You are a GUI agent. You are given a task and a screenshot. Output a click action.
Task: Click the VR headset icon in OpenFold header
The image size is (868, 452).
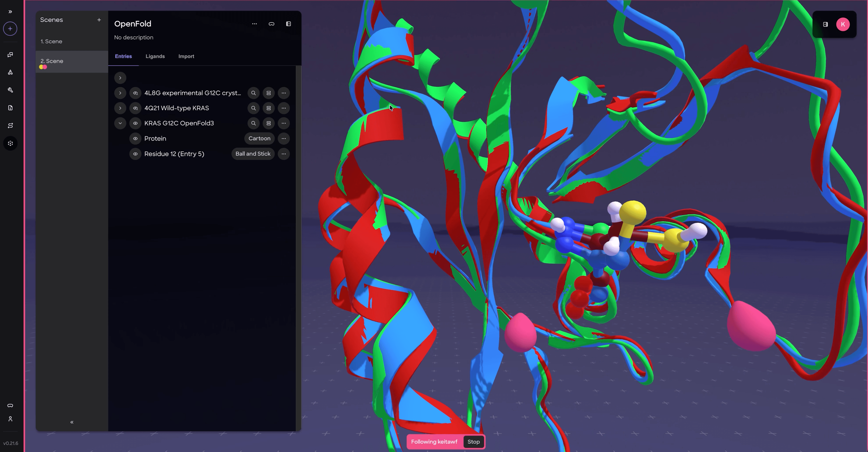pos(271,24)
